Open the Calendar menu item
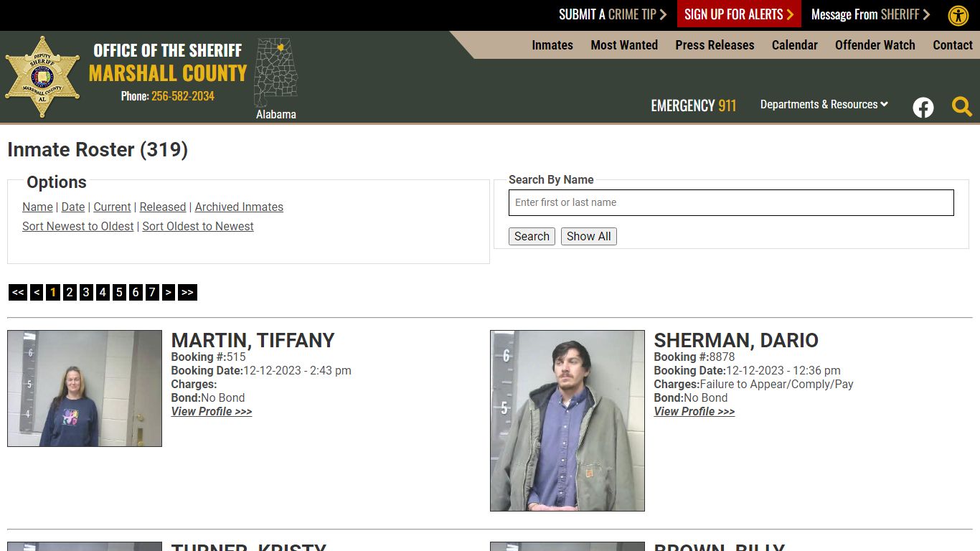980x551 pixels. 794,44
